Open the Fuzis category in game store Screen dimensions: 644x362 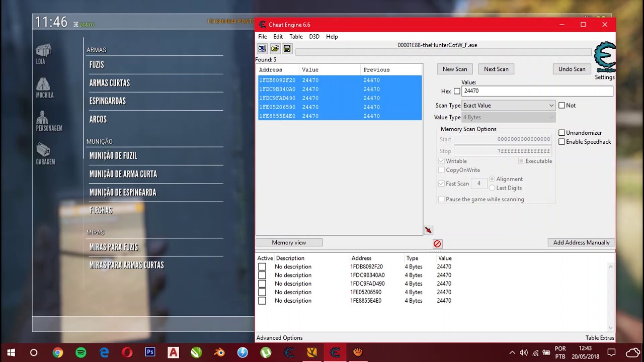[97, 65]
